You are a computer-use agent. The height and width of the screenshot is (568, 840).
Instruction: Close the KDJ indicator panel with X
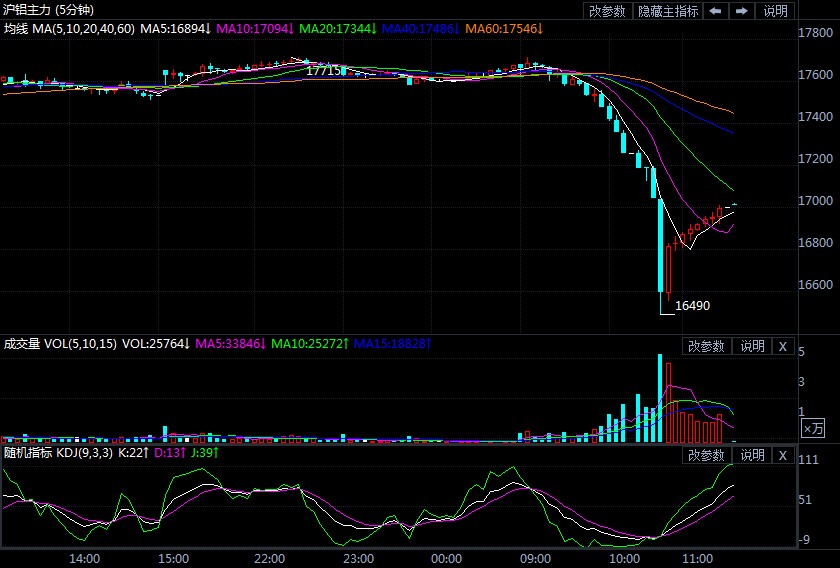coord(783,455)
